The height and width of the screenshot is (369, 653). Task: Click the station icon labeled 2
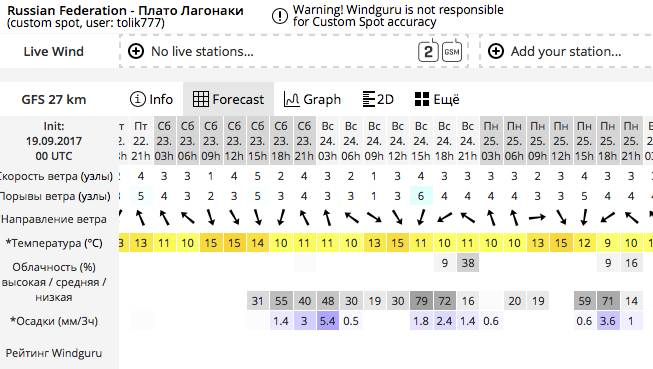(x=428, y=51)
